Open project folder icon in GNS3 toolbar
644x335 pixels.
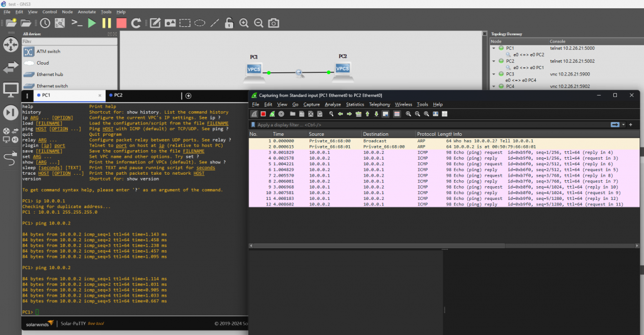[26, 23]
